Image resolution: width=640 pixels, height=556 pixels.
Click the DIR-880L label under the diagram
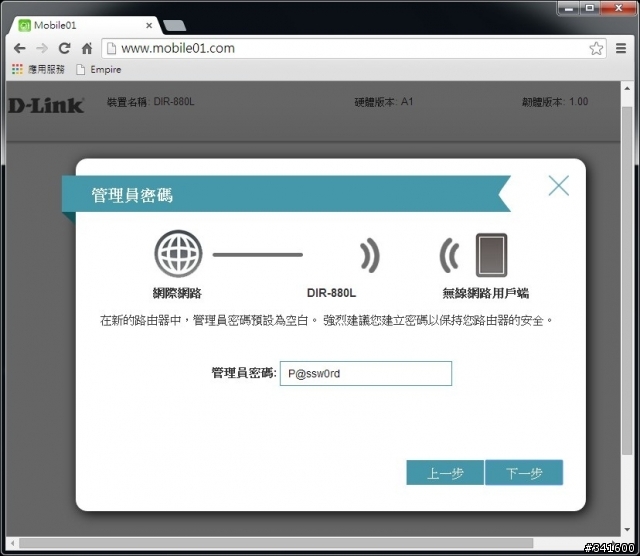tap(331, 293)
